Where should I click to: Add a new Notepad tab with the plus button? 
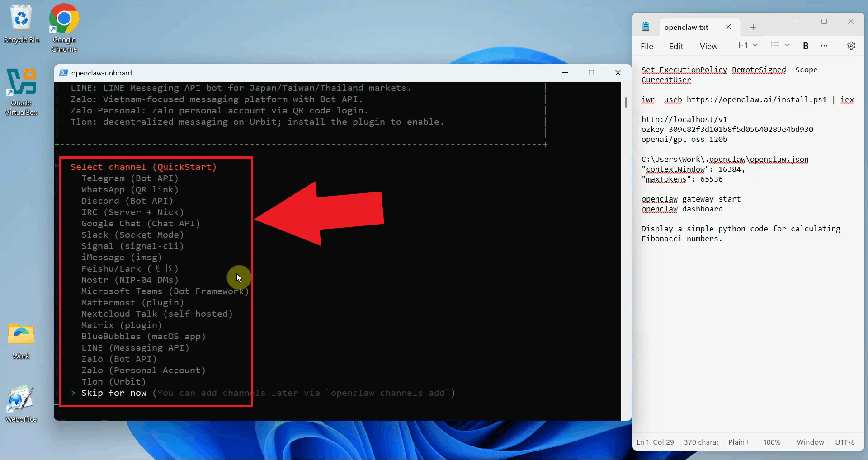[753, 27]
